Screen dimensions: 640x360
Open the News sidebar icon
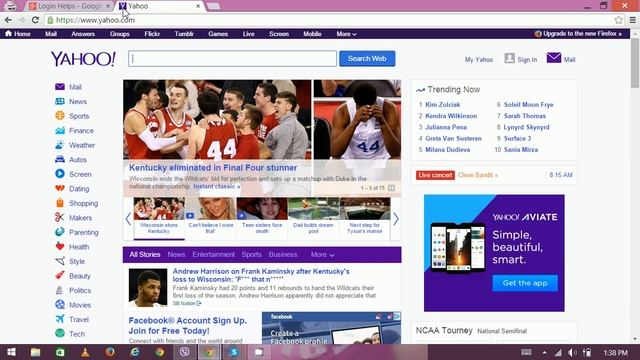60,101
